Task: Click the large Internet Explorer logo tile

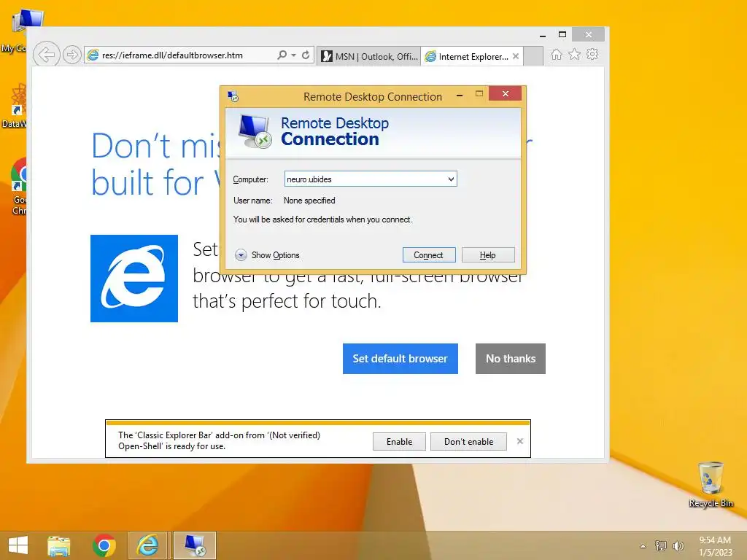Action: 134,279
